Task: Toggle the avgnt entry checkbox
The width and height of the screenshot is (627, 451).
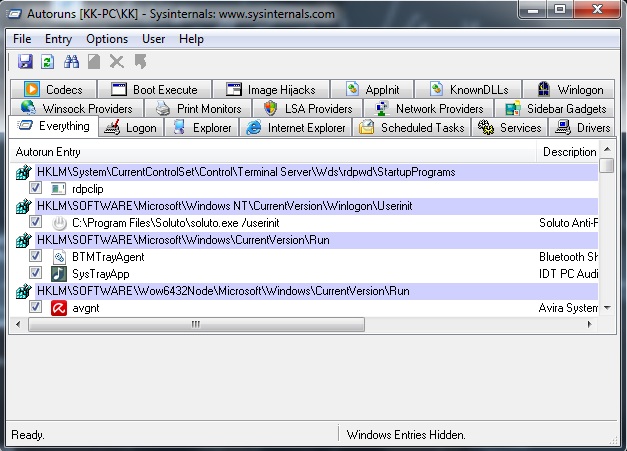Action: point(35,307)
